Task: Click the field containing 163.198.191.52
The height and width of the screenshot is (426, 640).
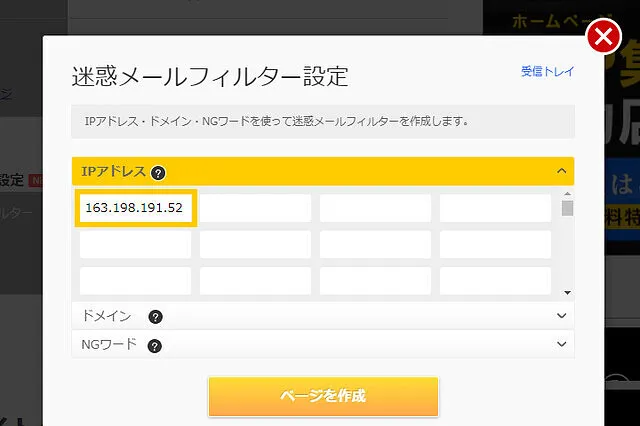Action: click(x=136, y=208)
